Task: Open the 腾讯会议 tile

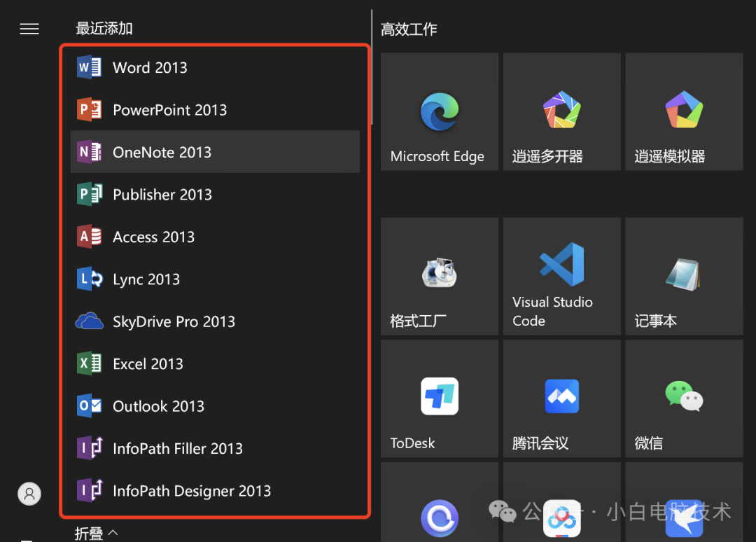Action: 561,398
